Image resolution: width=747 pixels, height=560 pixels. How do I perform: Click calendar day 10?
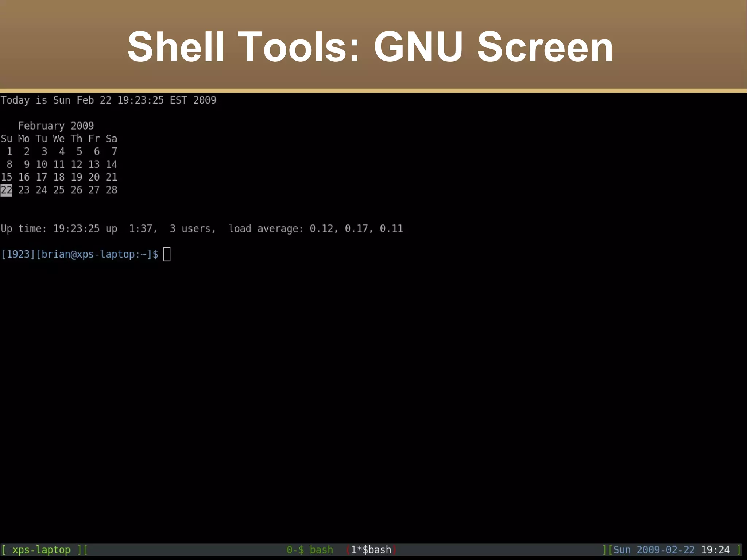(41, 164)
